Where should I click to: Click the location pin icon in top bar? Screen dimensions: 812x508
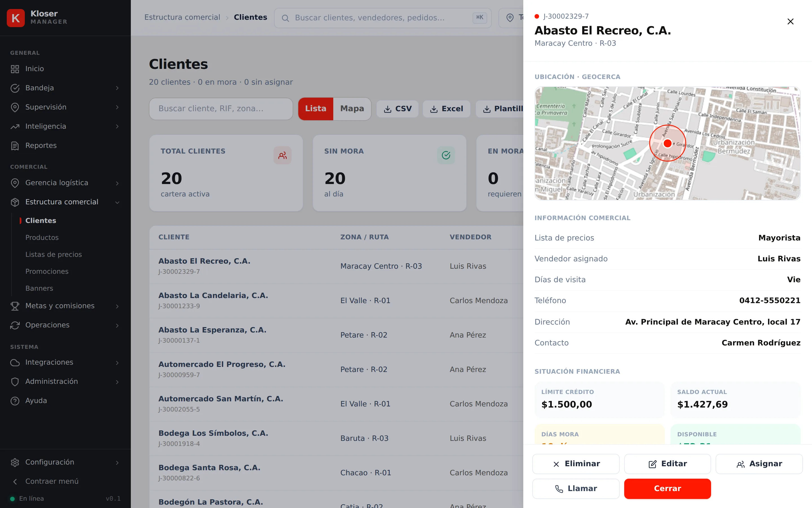[x=510, y=17]
